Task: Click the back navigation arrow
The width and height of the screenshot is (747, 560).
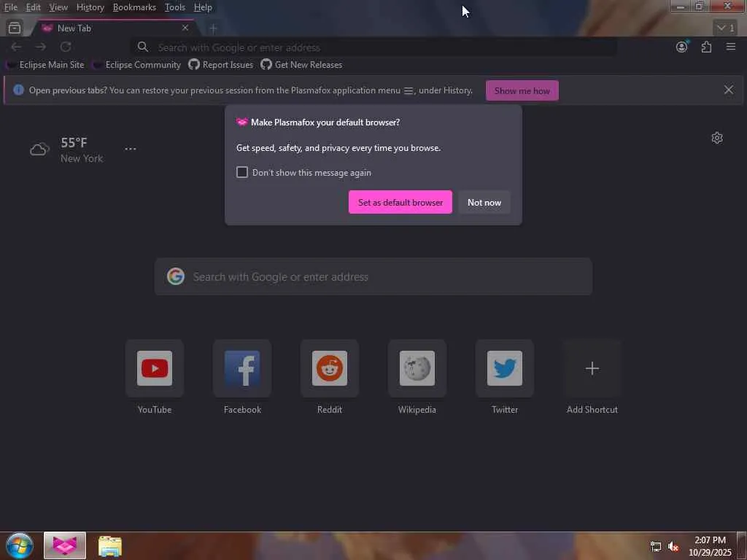Action: 16,47
